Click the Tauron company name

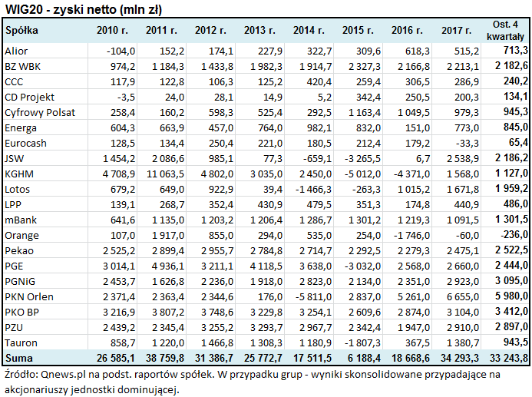[x=21, y=342]
